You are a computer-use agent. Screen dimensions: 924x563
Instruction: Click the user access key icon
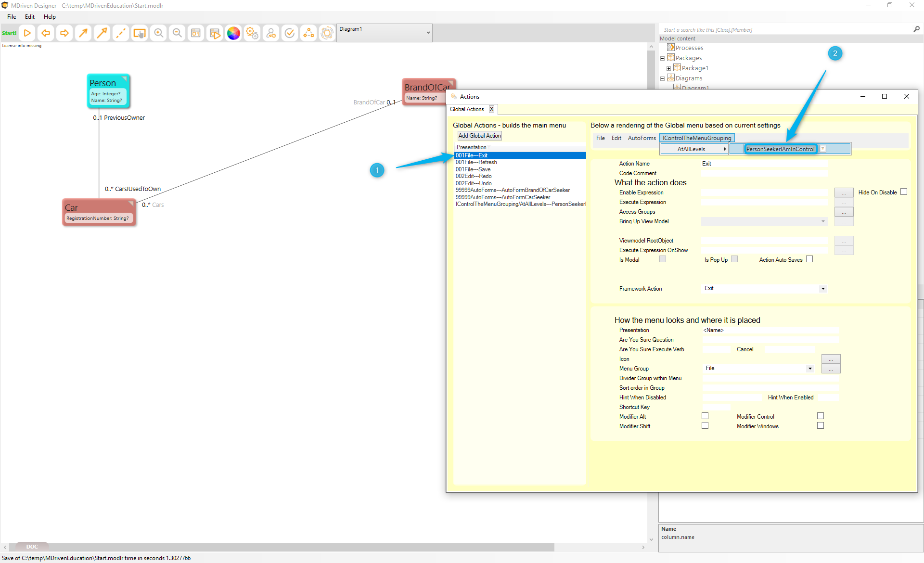(x=271, y=33)
